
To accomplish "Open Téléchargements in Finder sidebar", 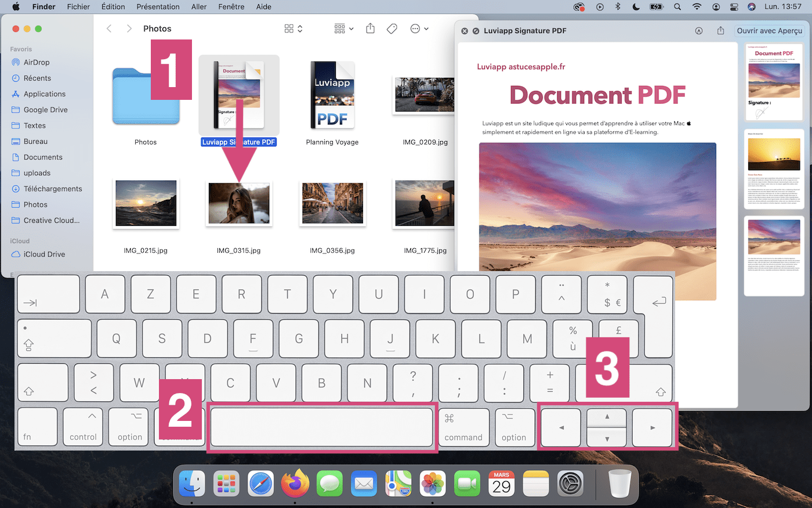I will coord(53,189).
